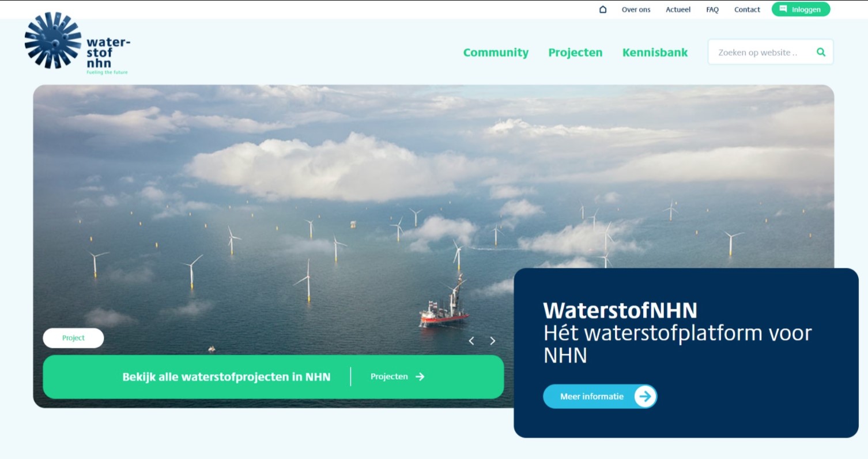Open the Contact page
868x459 pixels.
click(x=747, y=9)
